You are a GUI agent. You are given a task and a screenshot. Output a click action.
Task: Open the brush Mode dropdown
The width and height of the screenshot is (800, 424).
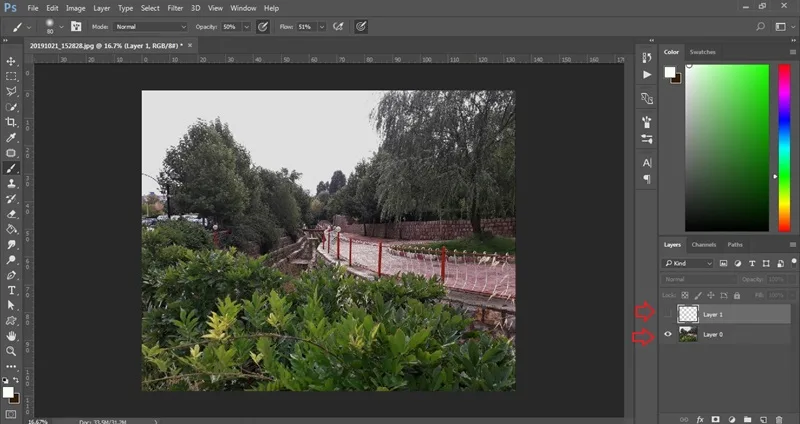coord(151,27)
